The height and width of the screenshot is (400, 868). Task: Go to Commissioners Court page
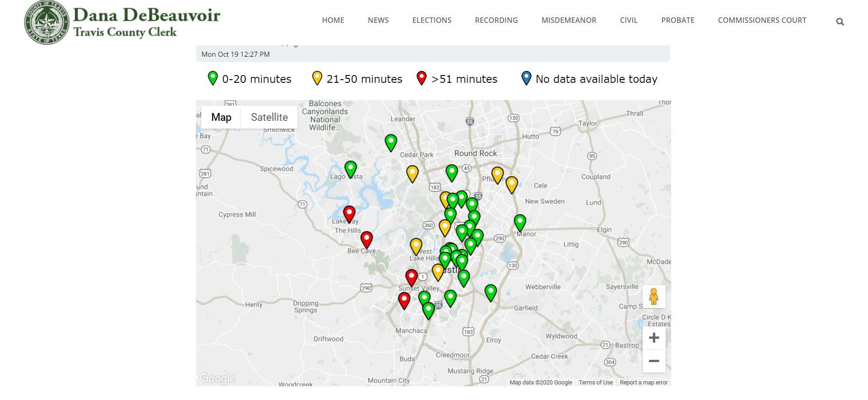click(762, 20)
